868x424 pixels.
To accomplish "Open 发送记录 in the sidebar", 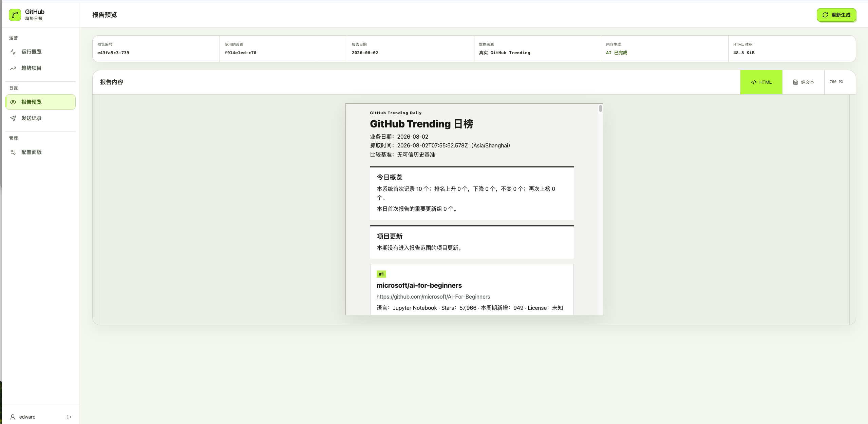I will click(40, 118).
